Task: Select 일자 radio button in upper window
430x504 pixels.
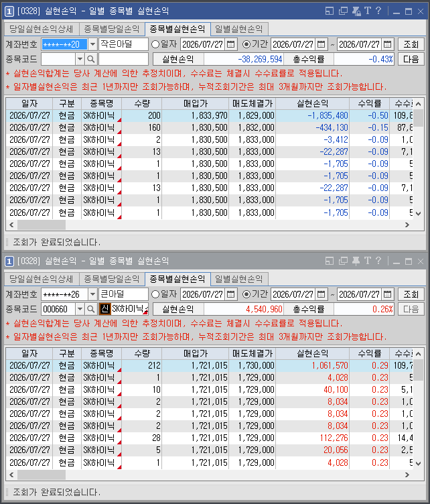Action: coord(155,44)
